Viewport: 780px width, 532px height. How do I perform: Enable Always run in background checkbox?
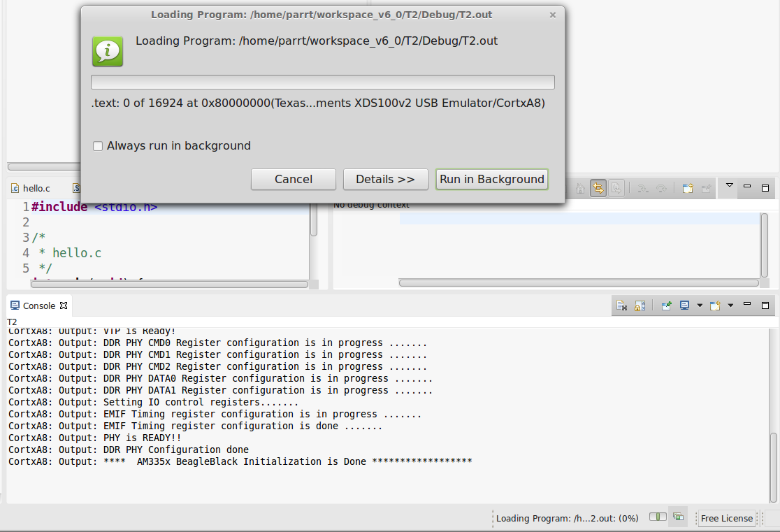(98, 146)
